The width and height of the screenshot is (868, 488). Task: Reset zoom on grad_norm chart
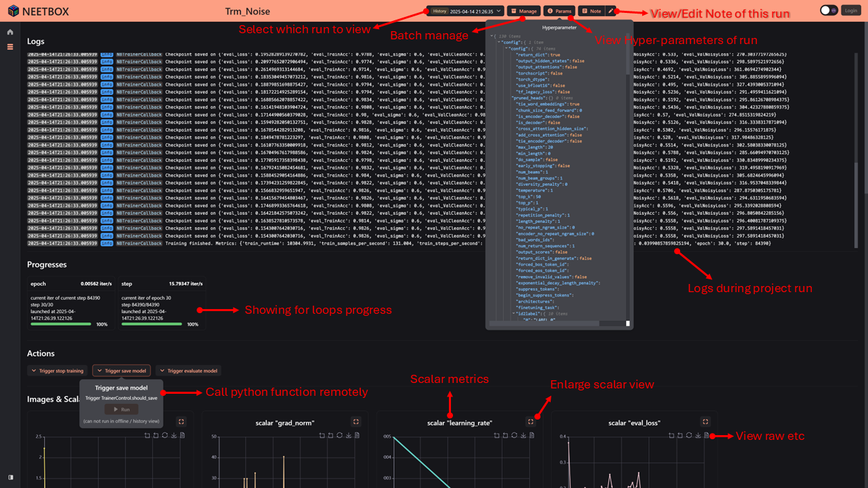click(331, 435)
